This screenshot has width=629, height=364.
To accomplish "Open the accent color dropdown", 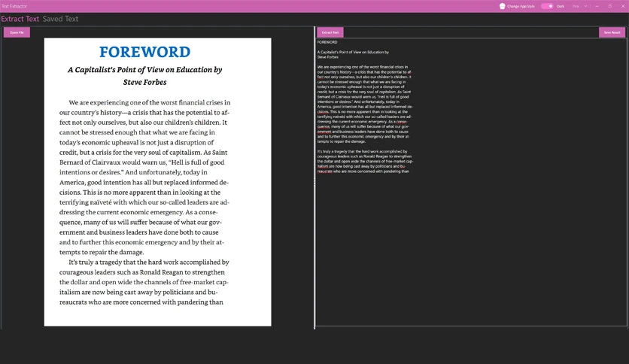I will point(579,6).
